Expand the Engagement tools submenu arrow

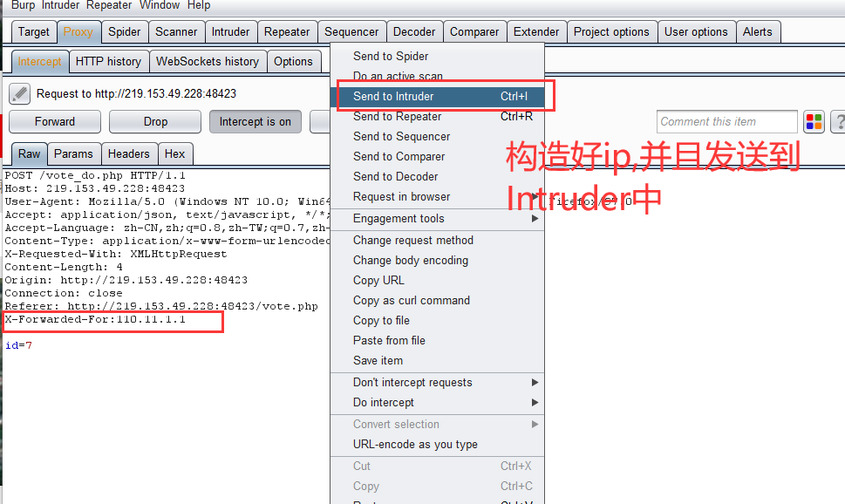(535, 218)
